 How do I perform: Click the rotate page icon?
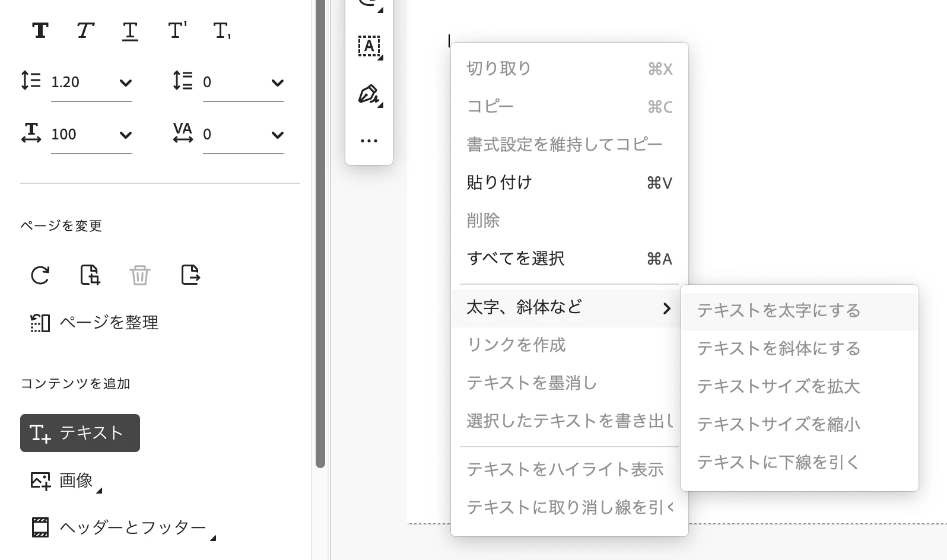click(40, 275)
